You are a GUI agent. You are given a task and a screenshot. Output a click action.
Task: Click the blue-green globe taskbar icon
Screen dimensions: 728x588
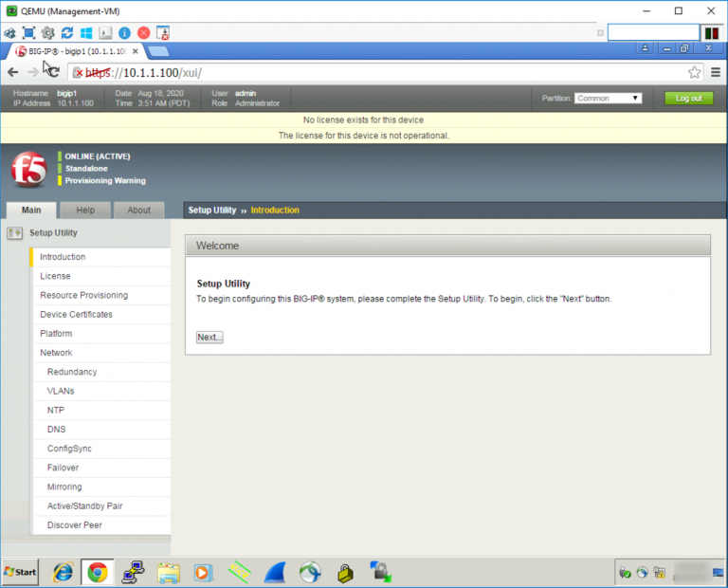[x=310, y=572]
